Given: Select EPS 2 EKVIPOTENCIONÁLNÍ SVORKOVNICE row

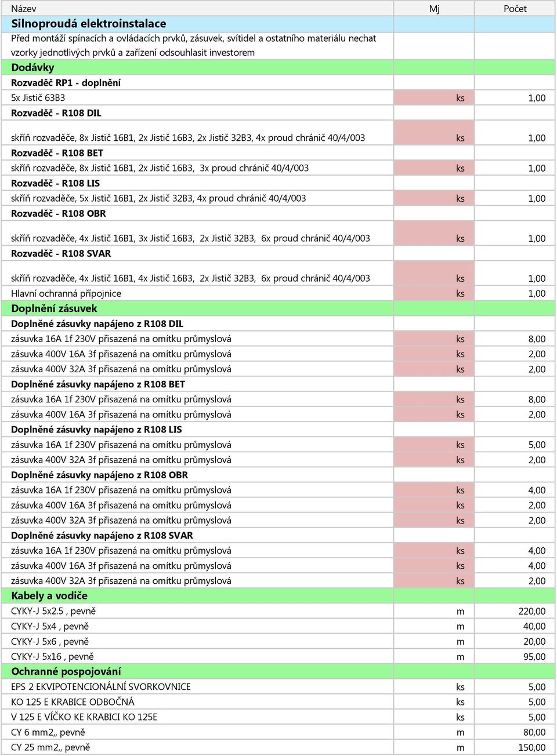Looking at the screenshot, I should tap(278, 686).
